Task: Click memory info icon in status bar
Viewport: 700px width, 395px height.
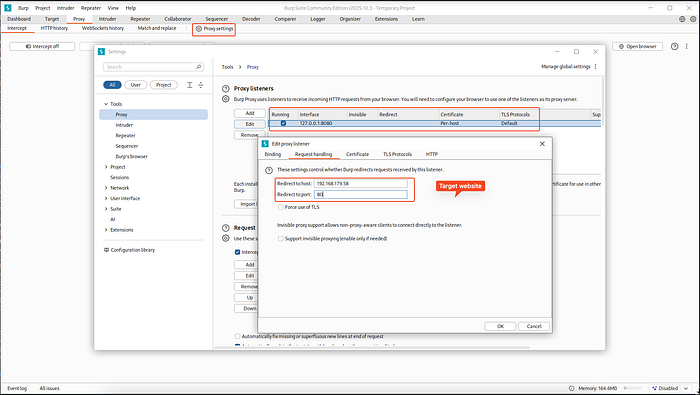Action: pos(571,388)
